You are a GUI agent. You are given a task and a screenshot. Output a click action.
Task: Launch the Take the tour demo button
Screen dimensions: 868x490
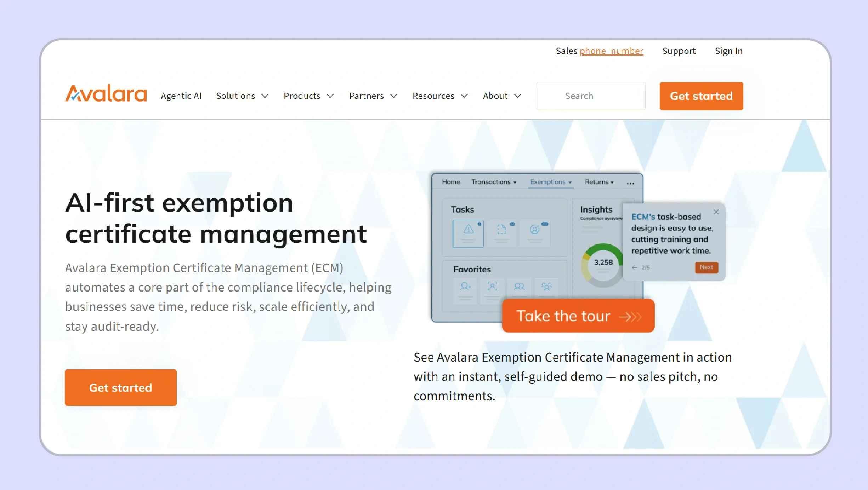tap(578, 316)
